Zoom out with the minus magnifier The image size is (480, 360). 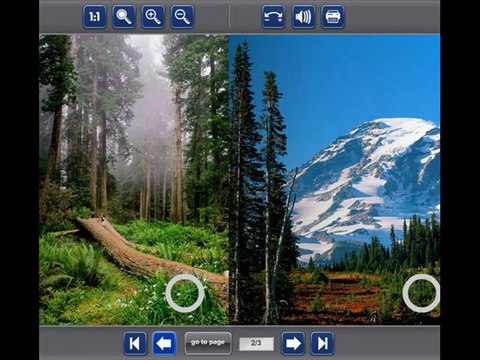[182, 17]
